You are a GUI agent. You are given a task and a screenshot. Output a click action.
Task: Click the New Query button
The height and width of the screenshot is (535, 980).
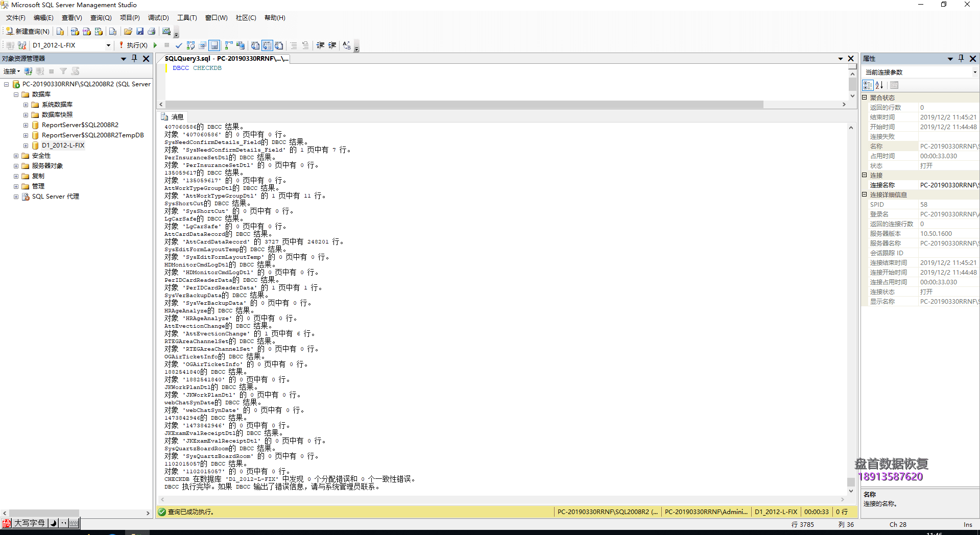click(28, 31)
